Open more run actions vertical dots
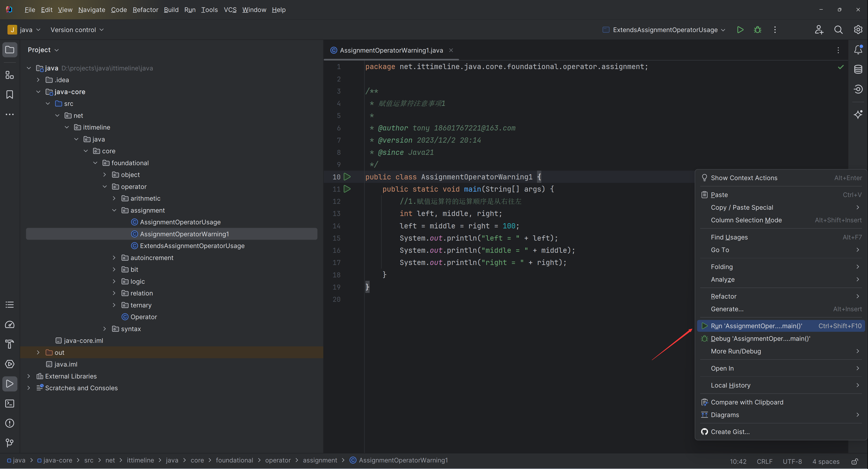 [x=775, y=30]
